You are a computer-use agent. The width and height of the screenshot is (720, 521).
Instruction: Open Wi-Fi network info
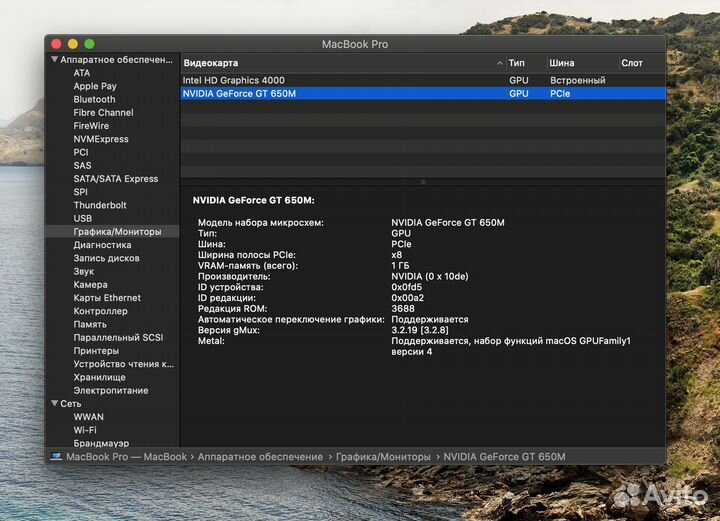[x=85, y=431]
